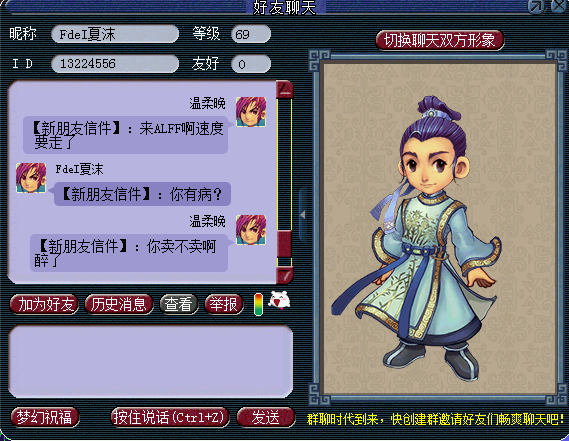Viewport: 569px width, 441px height.
Task: Click FdeI夏沫's avatar in the chat
Action: pyautogui.click(x=31, y=177)
